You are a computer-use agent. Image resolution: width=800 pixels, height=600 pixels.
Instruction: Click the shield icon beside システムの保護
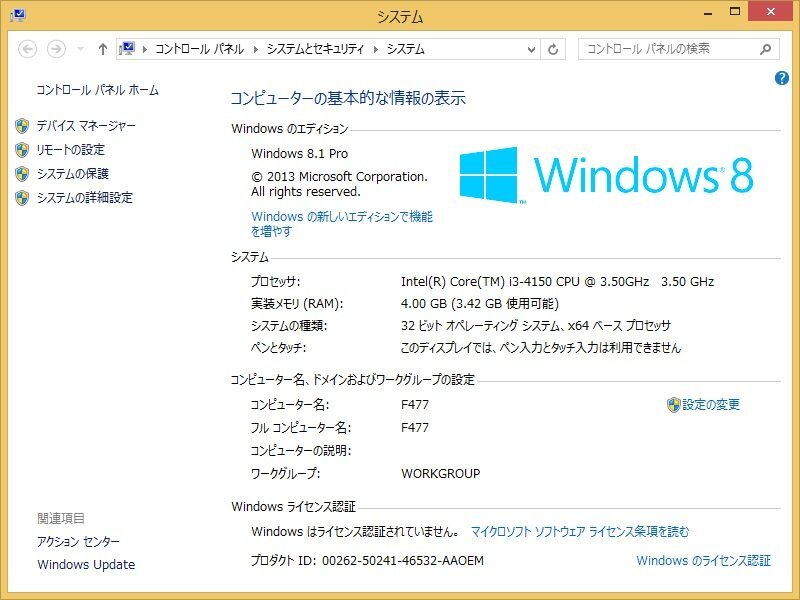(x=22, y=173)
